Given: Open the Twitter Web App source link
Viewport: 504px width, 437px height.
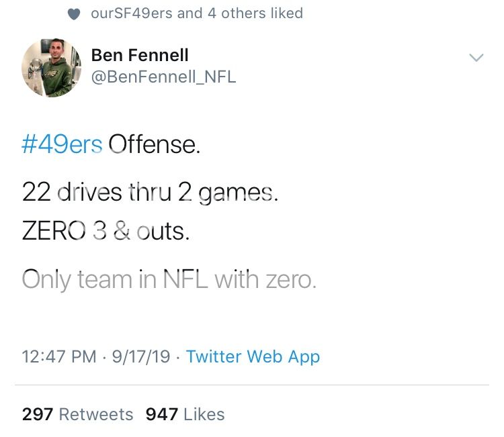Looking at the screenshot, I should coord(253,356).
